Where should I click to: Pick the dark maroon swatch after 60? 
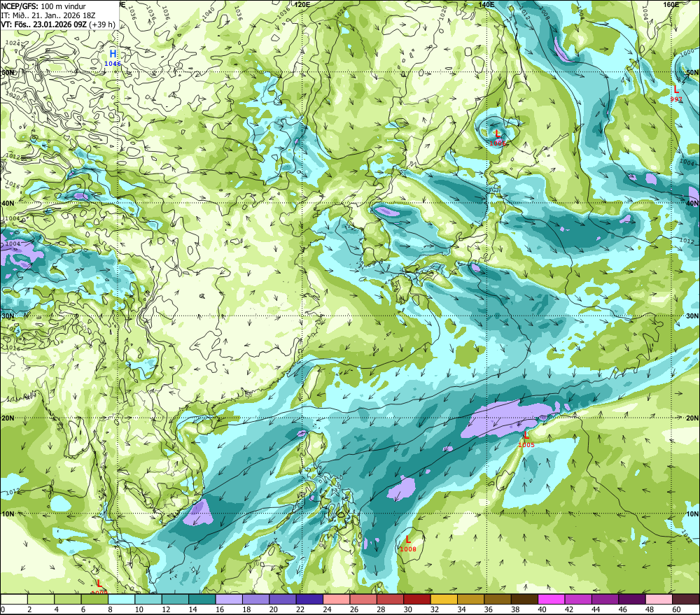(x=686, y=599)
